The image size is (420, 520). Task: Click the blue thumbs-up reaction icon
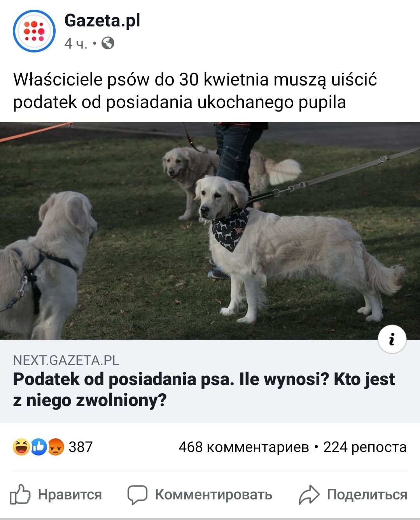tap(39, 447)
